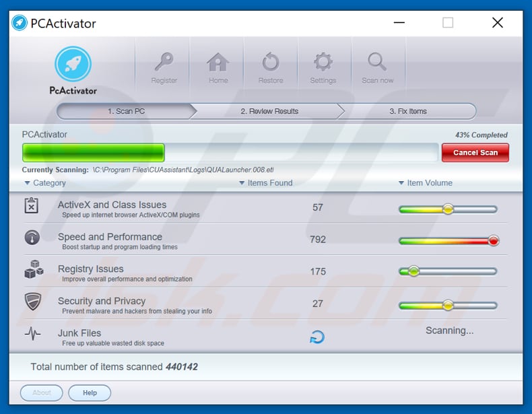Click the Security and Privacy slider knob
The image size is (532, 414).
(x=448, y=305)
